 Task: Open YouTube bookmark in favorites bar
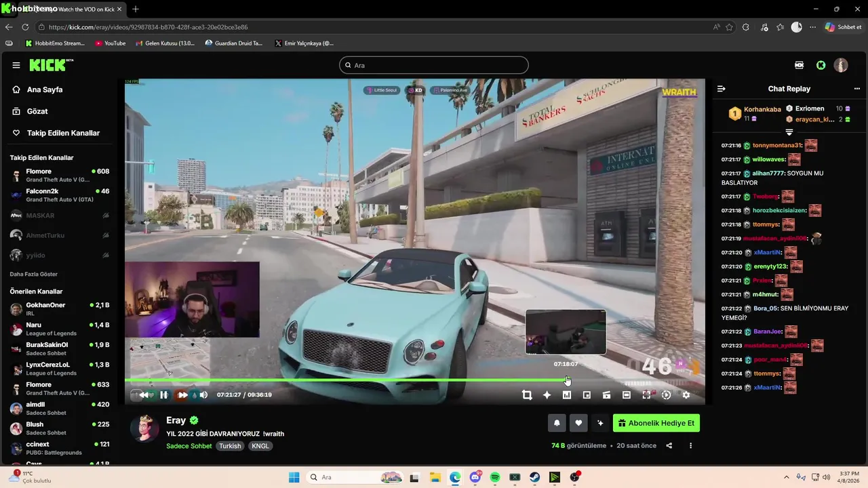click(111, 43)
